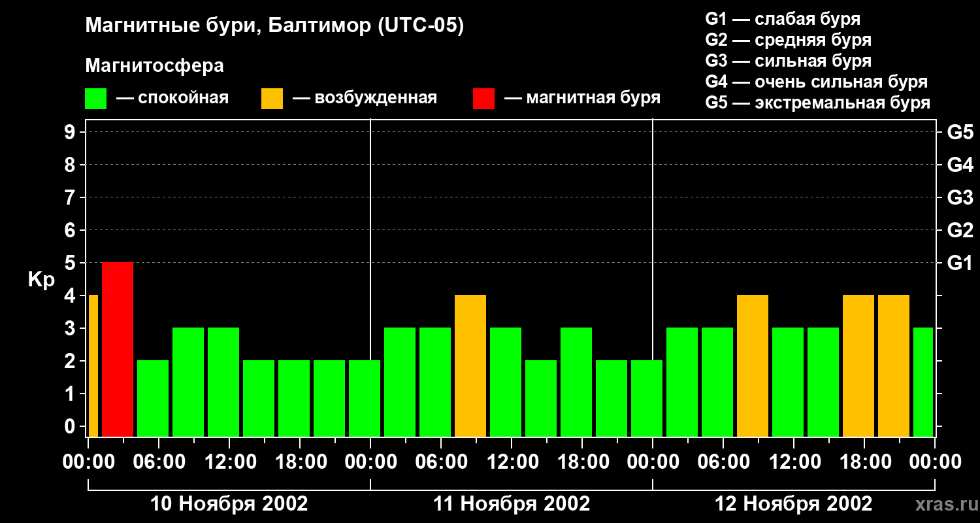Click the '11 Ноября 2002' date label

point(512,504)
